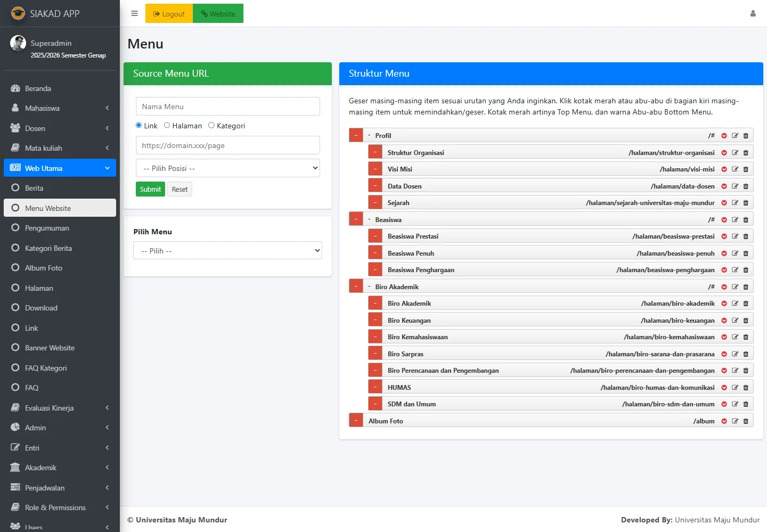This screenshot has height=532, width=767.
Task: Edit the HUMAS menu entry
Action: [x=735, y=388]
